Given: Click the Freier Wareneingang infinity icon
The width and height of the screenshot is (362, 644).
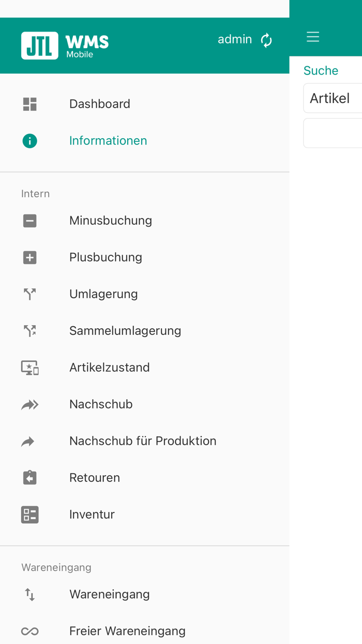Looking at the screenshot, I should click(29, 631).
